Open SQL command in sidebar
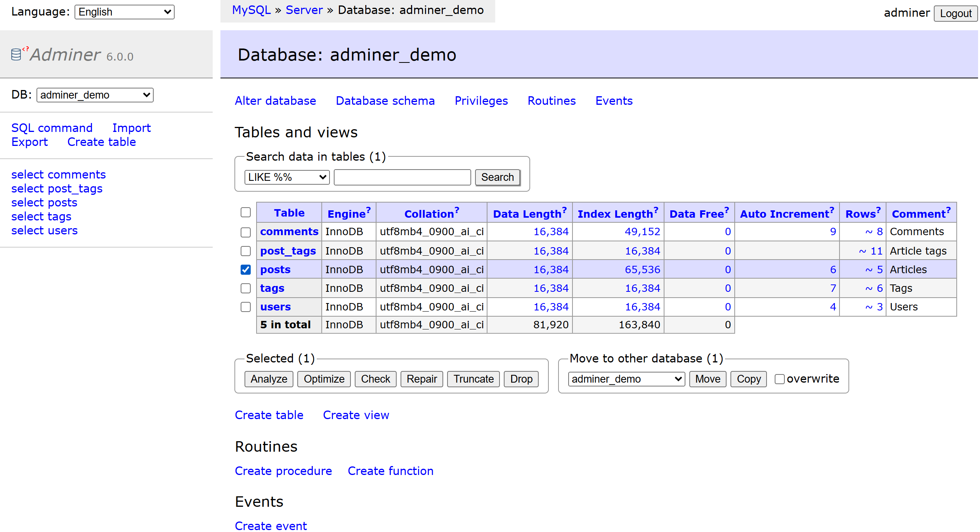 [x=52, y=128]
